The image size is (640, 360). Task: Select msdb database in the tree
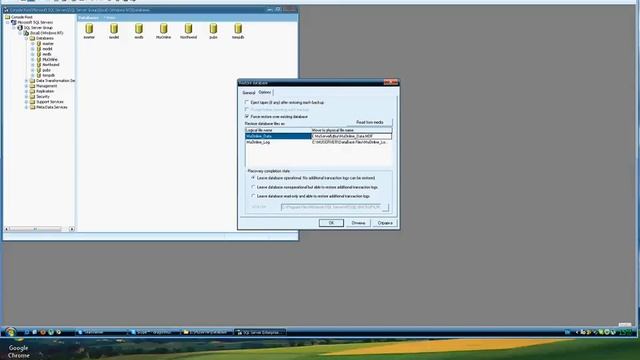47,54
